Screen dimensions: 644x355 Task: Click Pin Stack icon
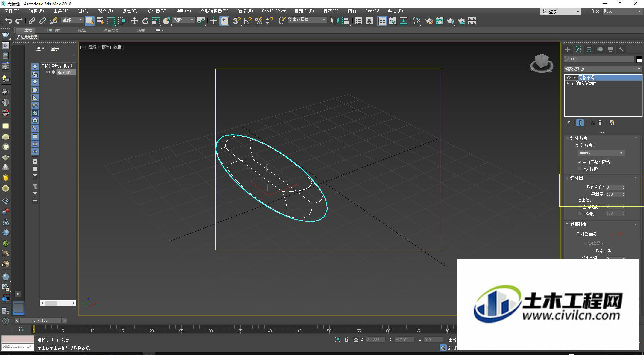568,123
